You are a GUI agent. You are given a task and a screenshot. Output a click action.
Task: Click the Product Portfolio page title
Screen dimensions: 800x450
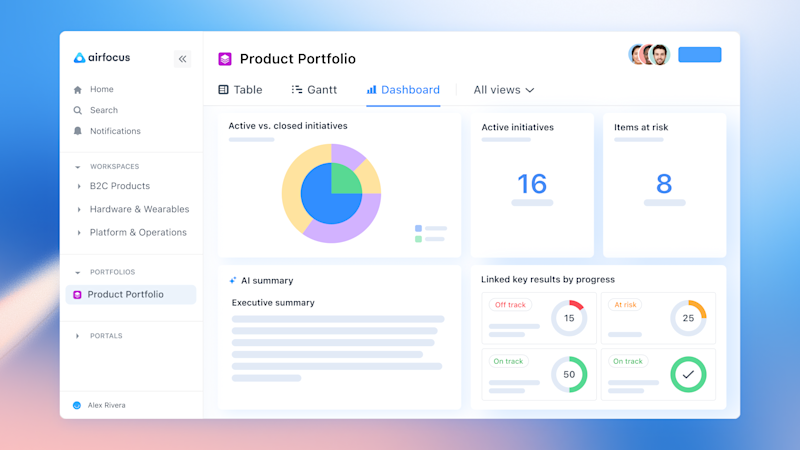tap(297, 59)
